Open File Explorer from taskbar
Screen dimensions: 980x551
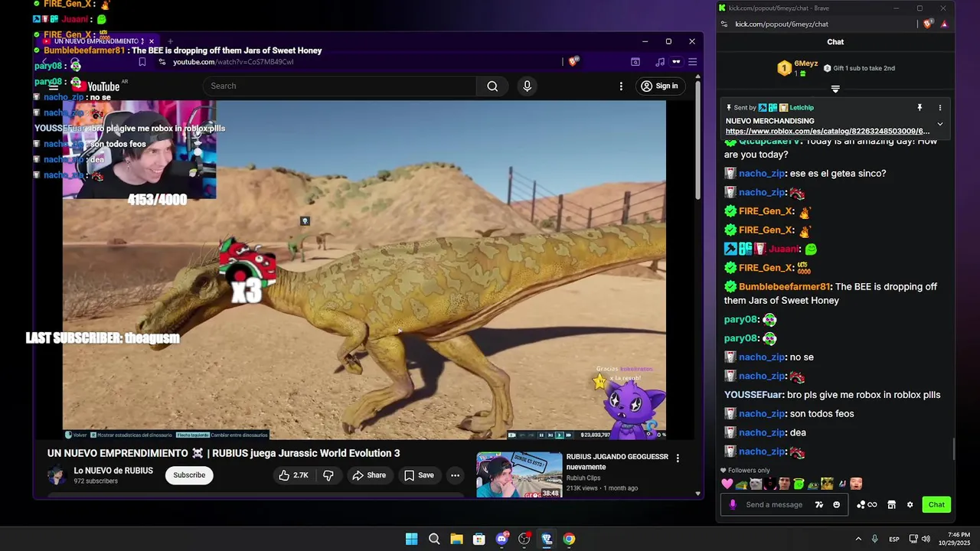tap(456, 539)
